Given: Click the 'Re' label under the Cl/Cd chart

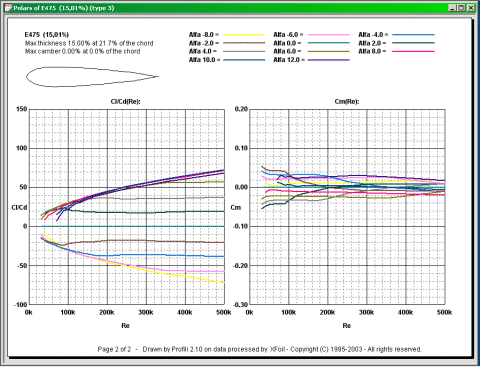Looking at the screenshot, I should pos(125,325).
